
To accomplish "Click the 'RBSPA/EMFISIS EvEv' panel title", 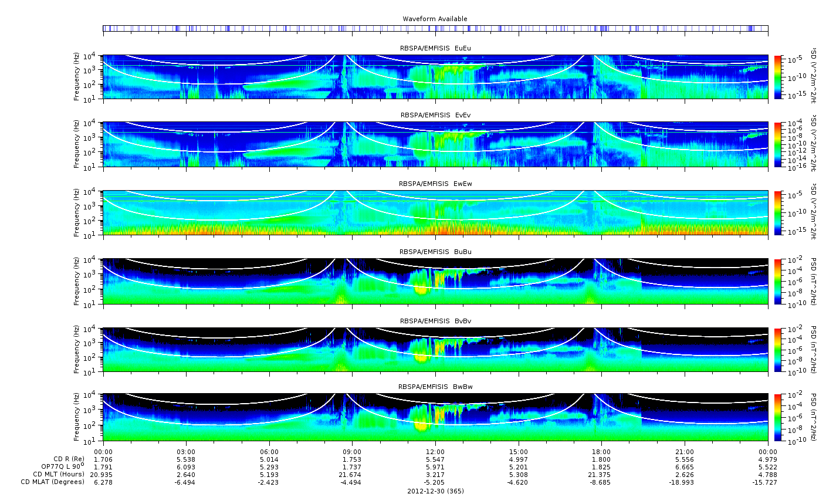I will pyautogui.click(x=435, y=116).
